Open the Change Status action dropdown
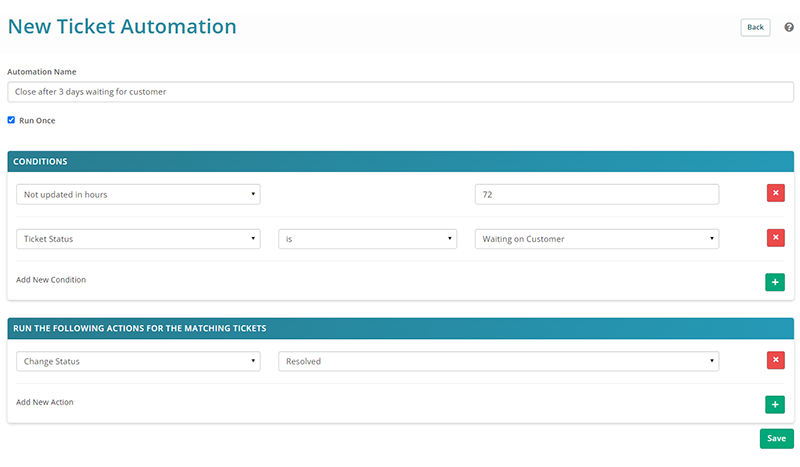This screenshot has height=467, width=800. [x=138, y=361]
